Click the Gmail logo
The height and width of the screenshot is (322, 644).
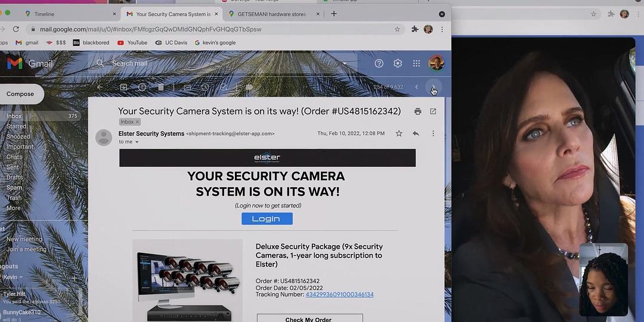point(30,63)
